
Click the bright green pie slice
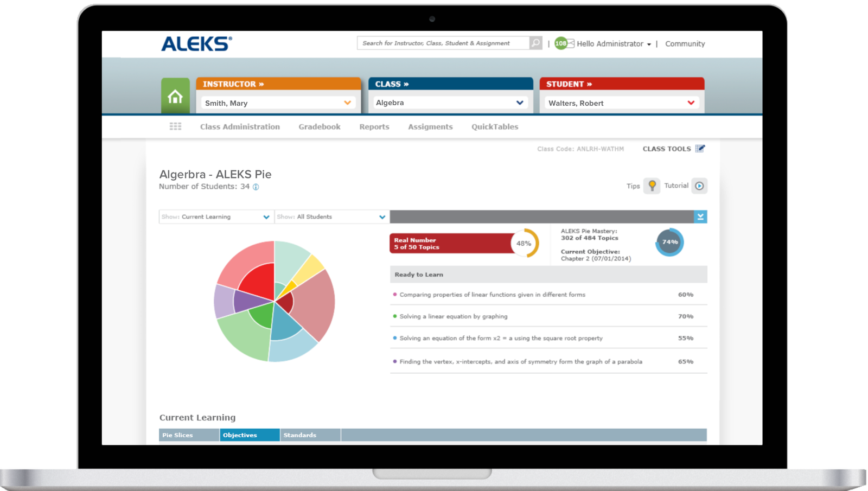pos(263,315)
